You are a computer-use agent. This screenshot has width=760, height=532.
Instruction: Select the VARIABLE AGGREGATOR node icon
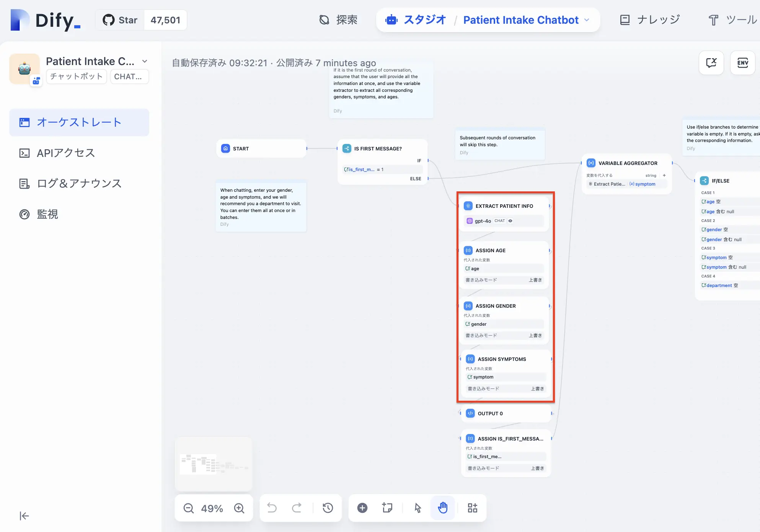[591, 163]
